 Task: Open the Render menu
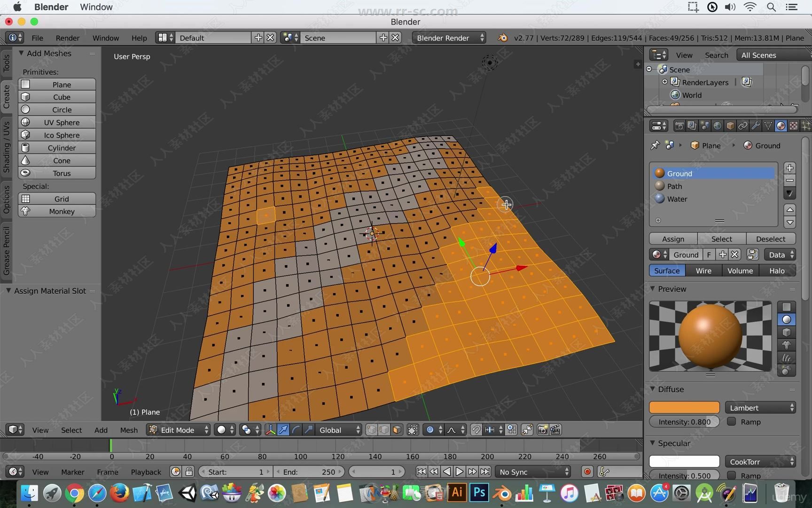tap(68, 38)
